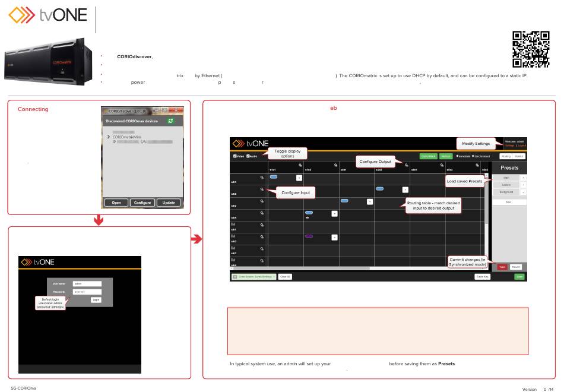Click the red Take button

pyautogui.click(x=502, y=267)
